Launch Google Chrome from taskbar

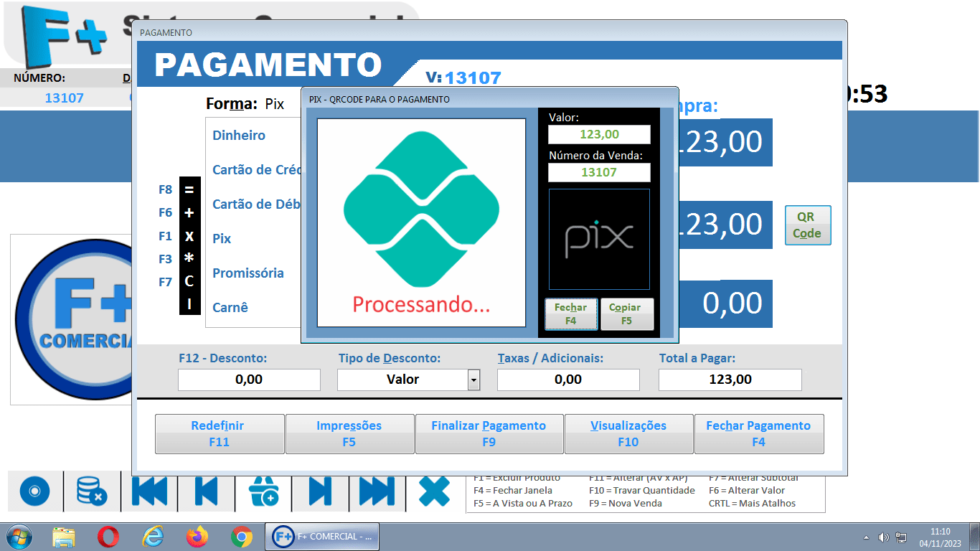[x=242, y=537]
